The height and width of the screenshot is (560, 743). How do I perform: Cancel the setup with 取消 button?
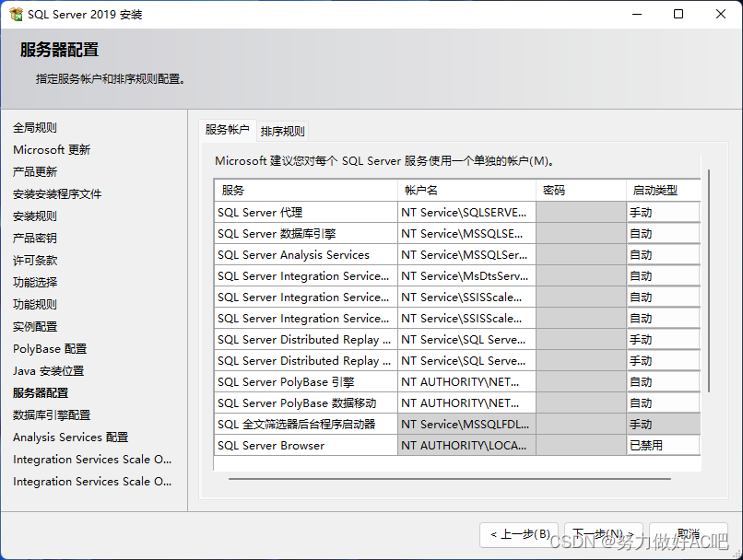coord(688,535)
